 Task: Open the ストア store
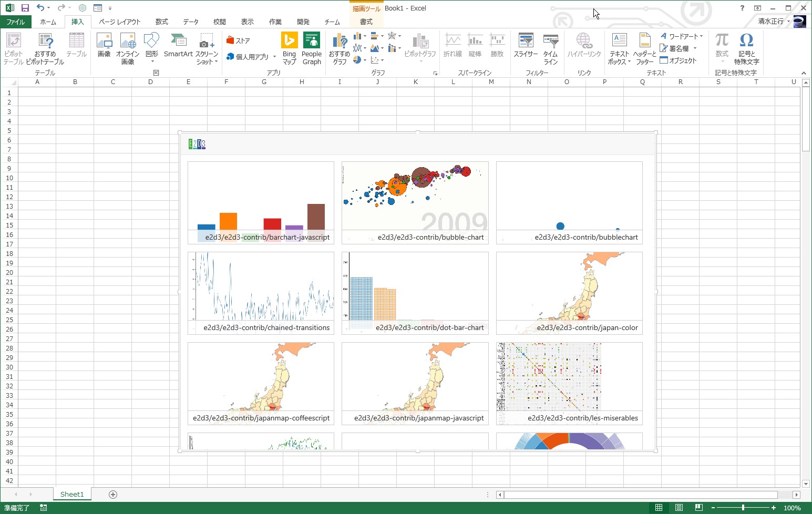pyautogui.click(x=238, y=40)
